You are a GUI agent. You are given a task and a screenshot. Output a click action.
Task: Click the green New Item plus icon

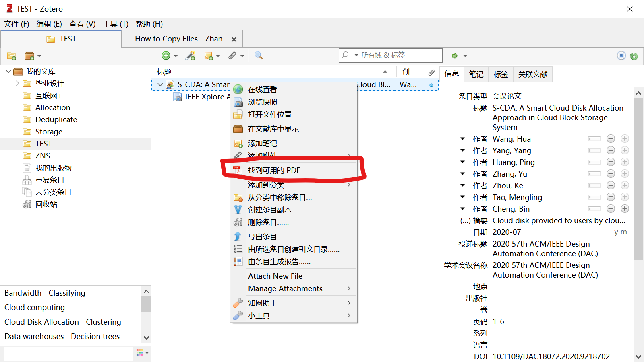click(166, 56)
